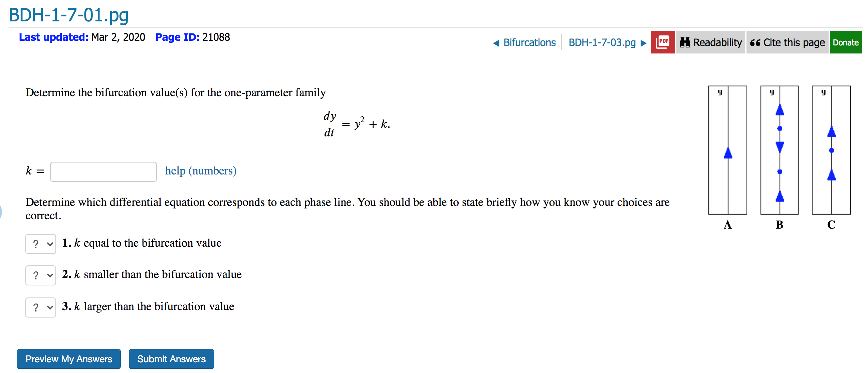Go to the next page, BDH-1-7-03.pg
Viewport: 868px width, 373px height.
point(602,42)
